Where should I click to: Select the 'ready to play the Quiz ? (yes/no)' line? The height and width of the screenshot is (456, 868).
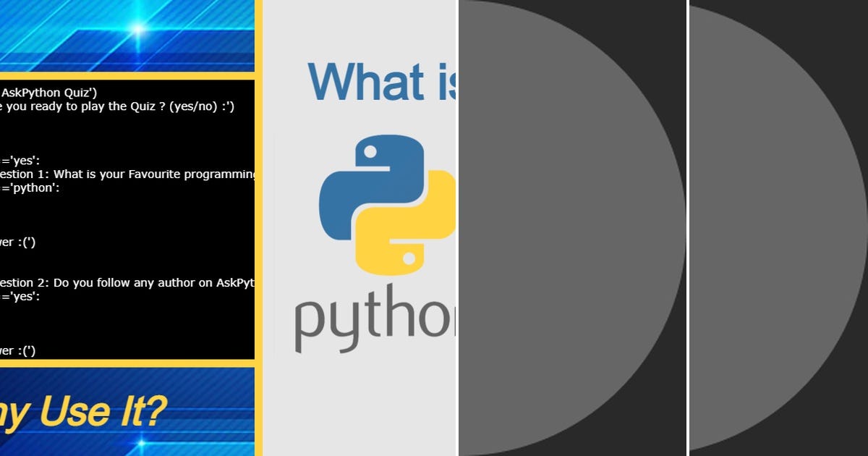[x=117, y=106]
